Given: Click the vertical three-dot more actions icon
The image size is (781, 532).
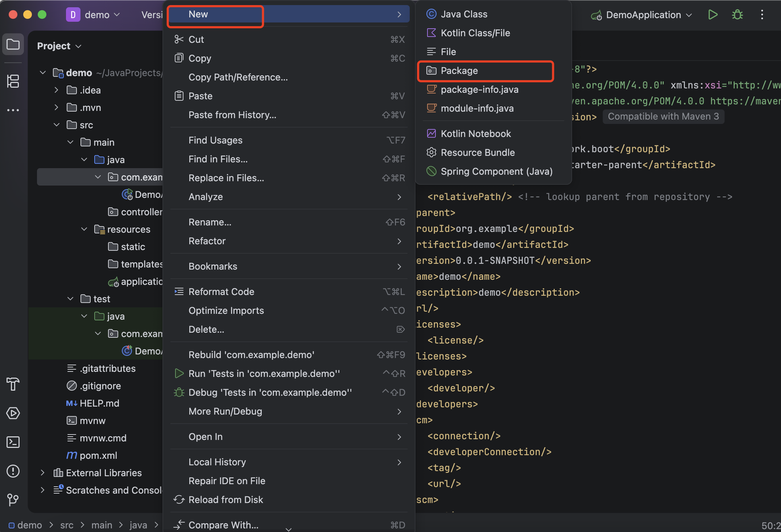Looking at the screenshot, I should pos(762,15).
